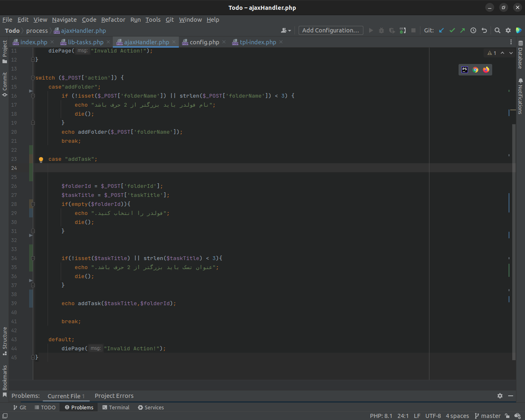Close the ajaxHandler.php tab
Image resolution: width=525 pixels, height=420 pixels.
click(x=174, y=42)
